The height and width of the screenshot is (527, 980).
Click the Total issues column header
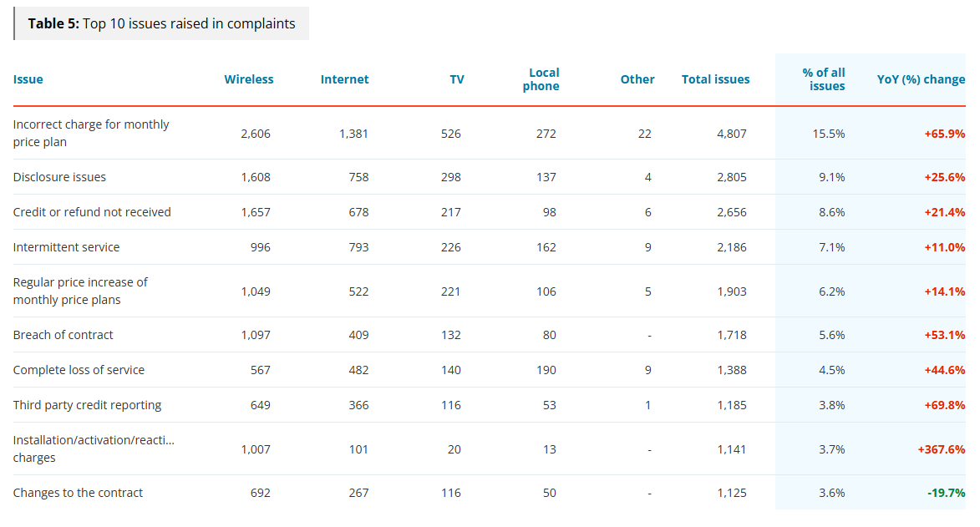[715, 79]
